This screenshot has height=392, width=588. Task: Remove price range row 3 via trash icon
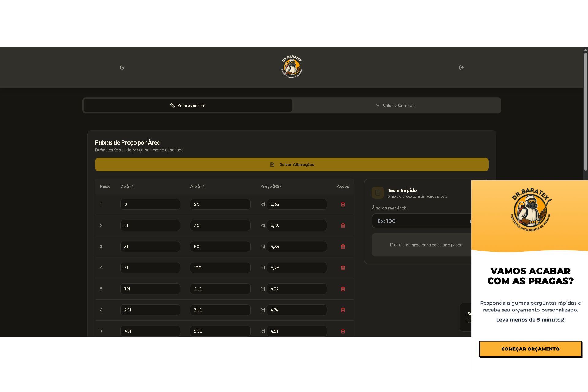343,247
